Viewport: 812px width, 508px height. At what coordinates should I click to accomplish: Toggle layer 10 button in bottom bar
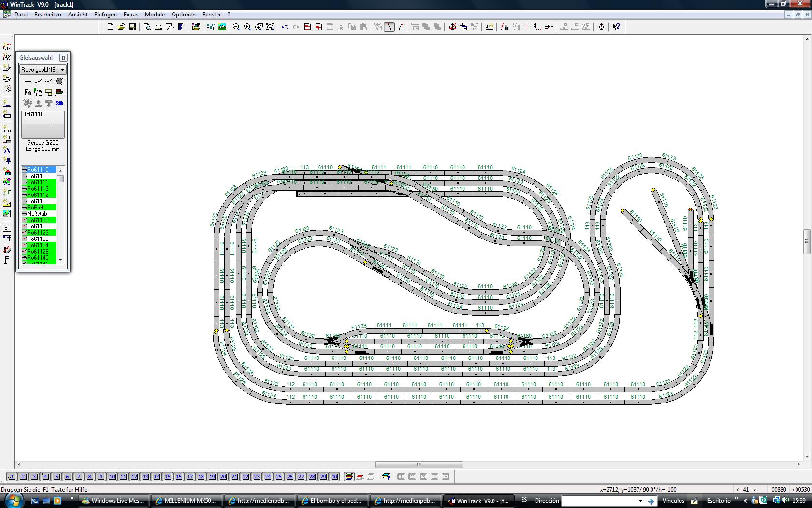click(112, 477)
